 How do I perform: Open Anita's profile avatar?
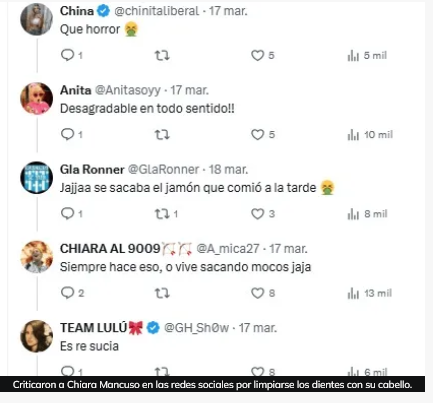[37, 99]
